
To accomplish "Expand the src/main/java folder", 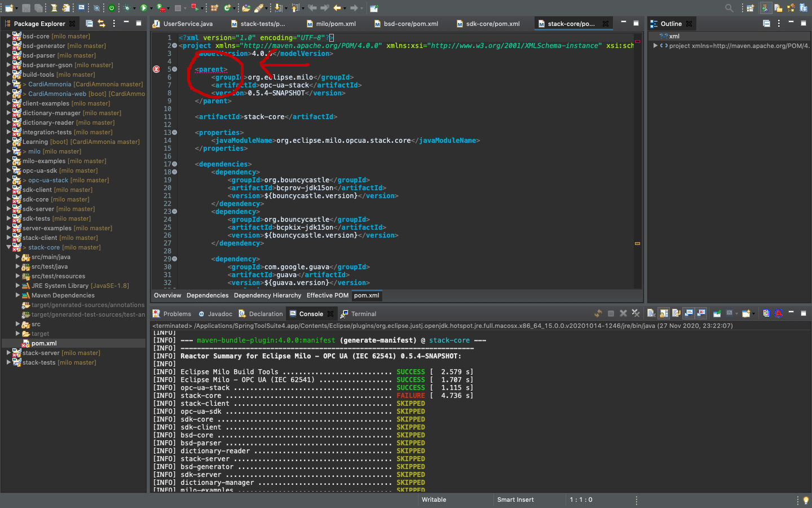I will pos(17,257).
